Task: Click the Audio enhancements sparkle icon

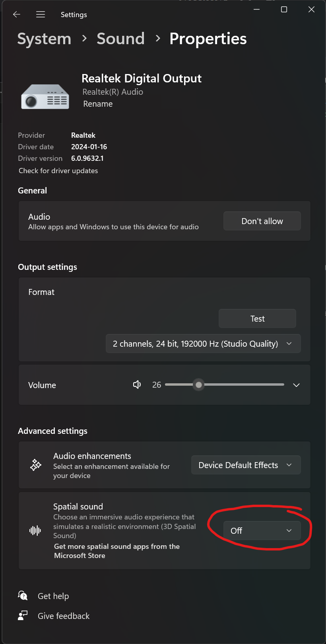Action: [x=36, y=465]
